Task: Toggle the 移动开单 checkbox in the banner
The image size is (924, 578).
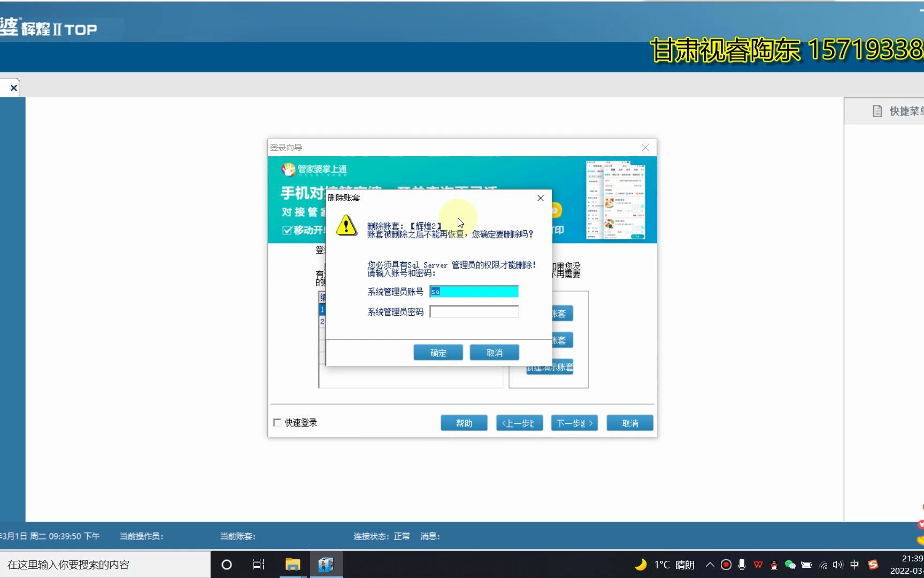Action: click(x=287, y=230)
